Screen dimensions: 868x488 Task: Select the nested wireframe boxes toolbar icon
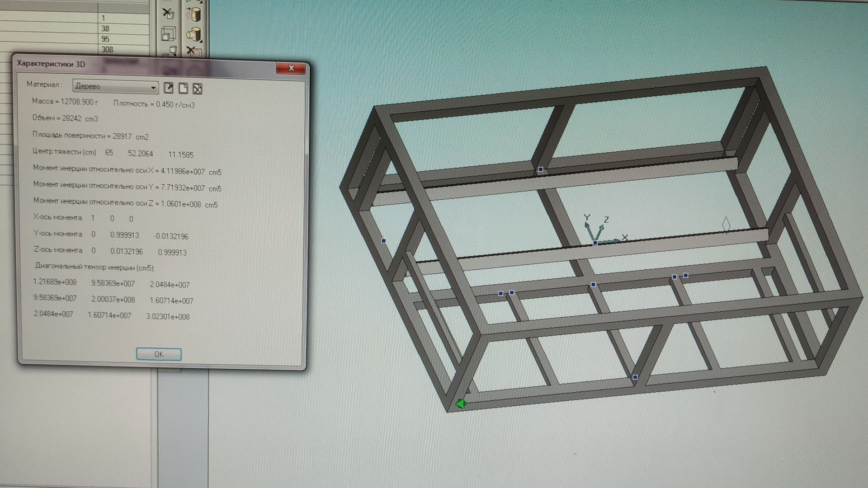click(168, 34)
